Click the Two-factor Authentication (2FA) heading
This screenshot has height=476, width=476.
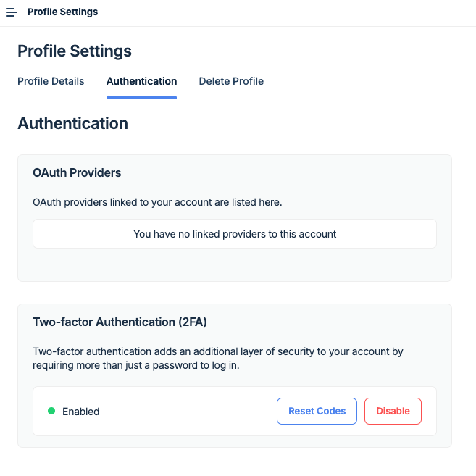coord(120,322)
